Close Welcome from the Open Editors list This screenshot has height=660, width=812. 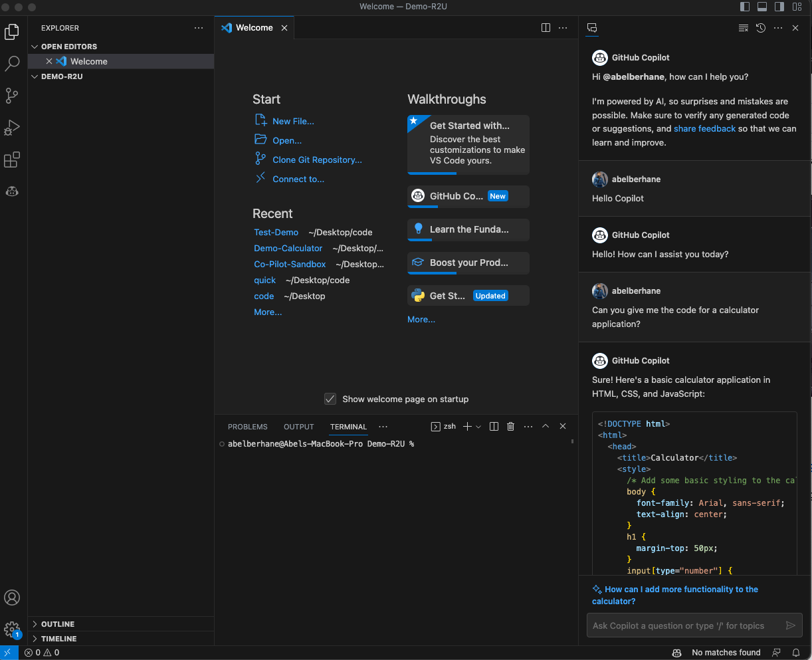click(49, 61)
